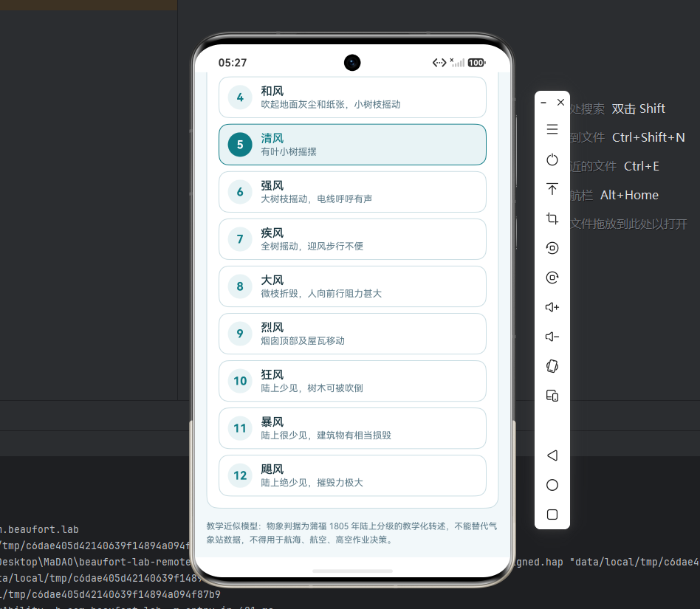Click the 微枝折毁，人向前行阻力甚大 description
The width and height of the screenshot is (700, 609).
pyautogui.click(x=321, y=294)
